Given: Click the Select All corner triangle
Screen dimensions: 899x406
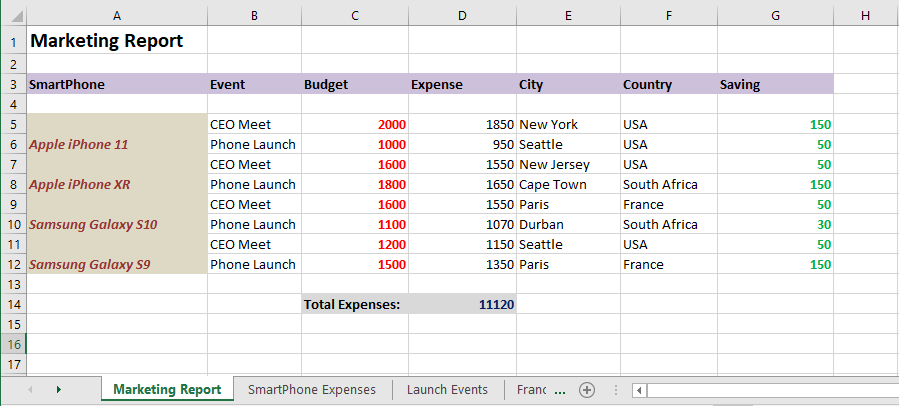Looking at the screenshot, I should pyautogui.click(x=16, y=16).
